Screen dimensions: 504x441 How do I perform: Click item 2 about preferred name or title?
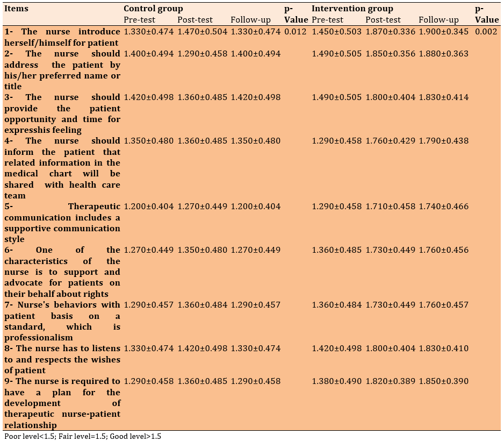click(62, 70)
